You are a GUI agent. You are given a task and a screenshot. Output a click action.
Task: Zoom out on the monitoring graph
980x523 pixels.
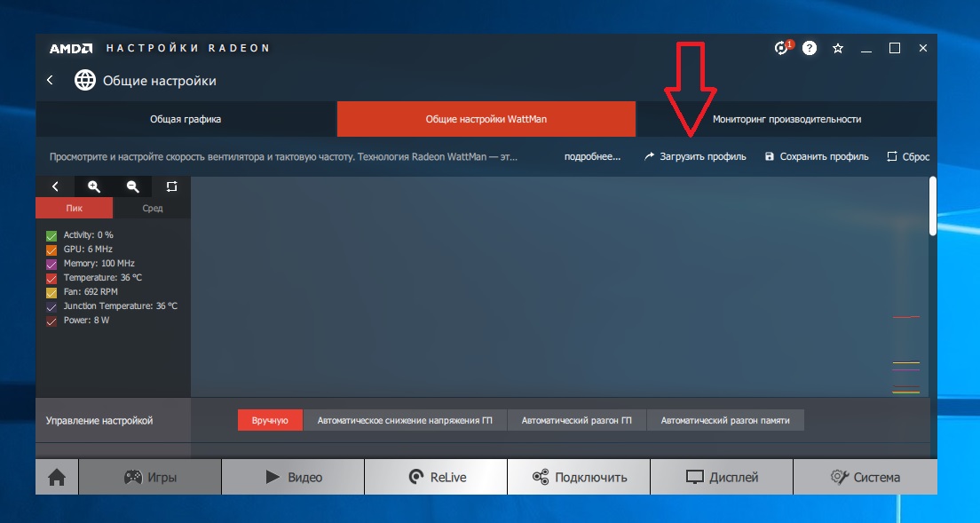(132, 186)
